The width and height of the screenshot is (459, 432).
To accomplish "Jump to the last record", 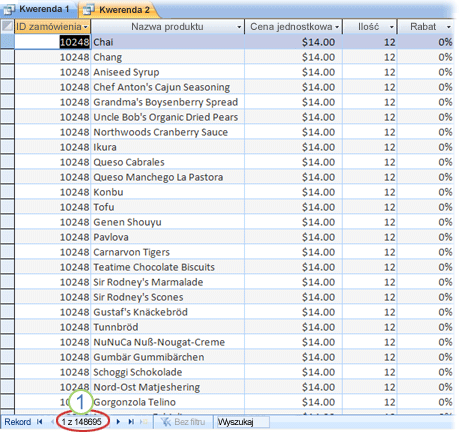I will 131,422.
